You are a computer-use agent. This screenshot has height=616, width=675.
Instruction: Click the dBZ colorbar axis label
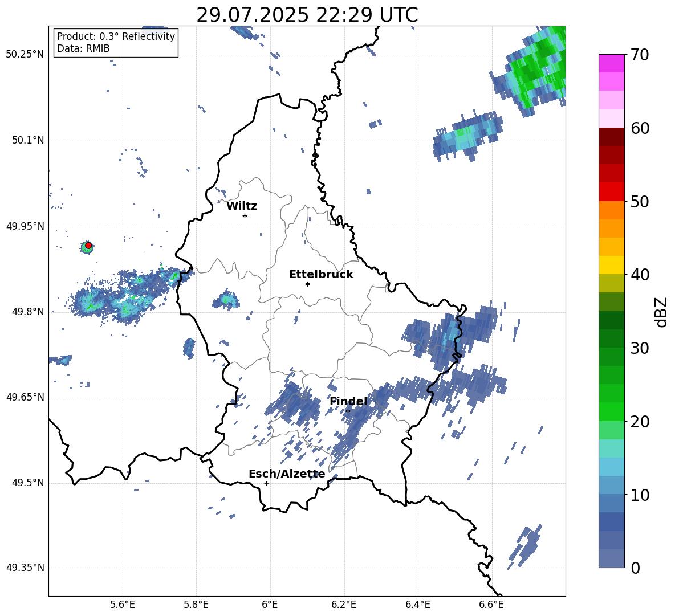click(x=662, y=312)
